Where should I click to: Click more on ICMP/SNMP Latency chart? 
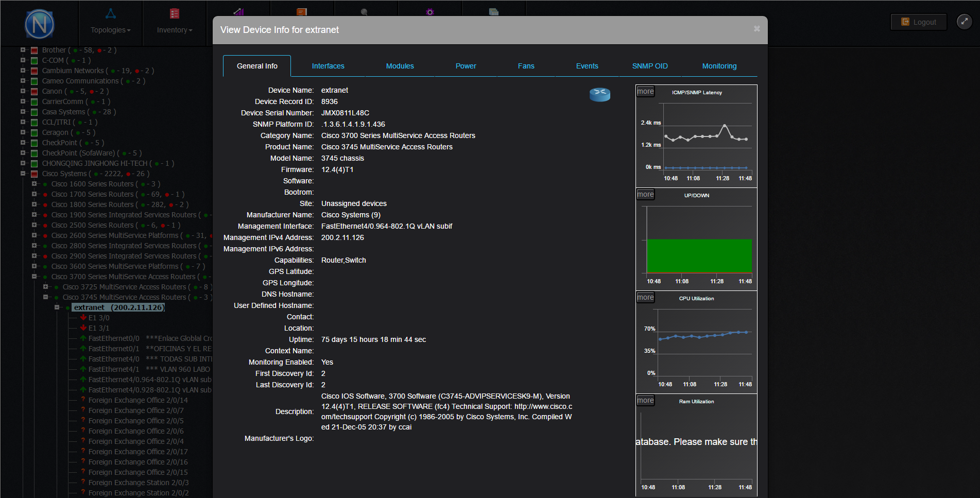point(645,92)
